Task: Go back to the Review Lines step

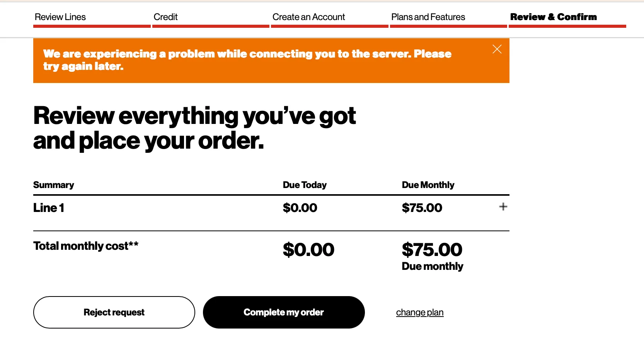Action: [60, 17]
